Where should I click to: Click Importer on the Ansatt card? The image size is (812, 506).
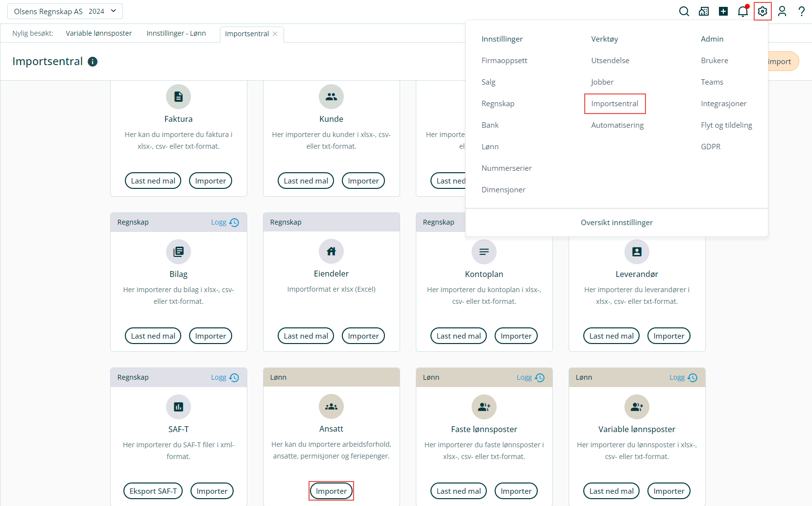pos(331,491)
